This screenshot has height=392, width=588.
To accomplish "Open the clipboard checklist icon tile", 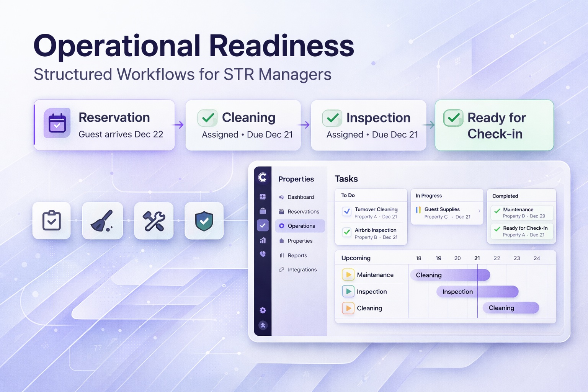I will tap(52, 221).
